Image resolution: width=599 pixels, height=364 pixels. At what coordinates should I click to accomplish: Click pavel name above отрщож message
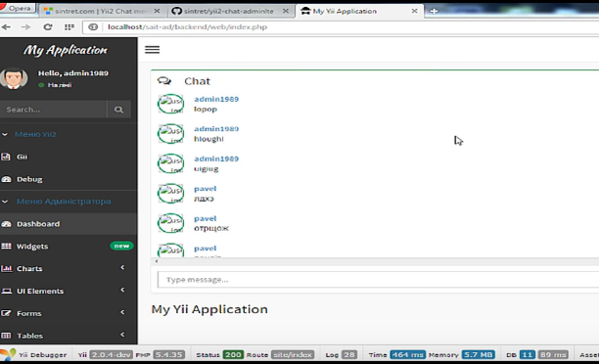pyautogui.click(x=206, y=218)
